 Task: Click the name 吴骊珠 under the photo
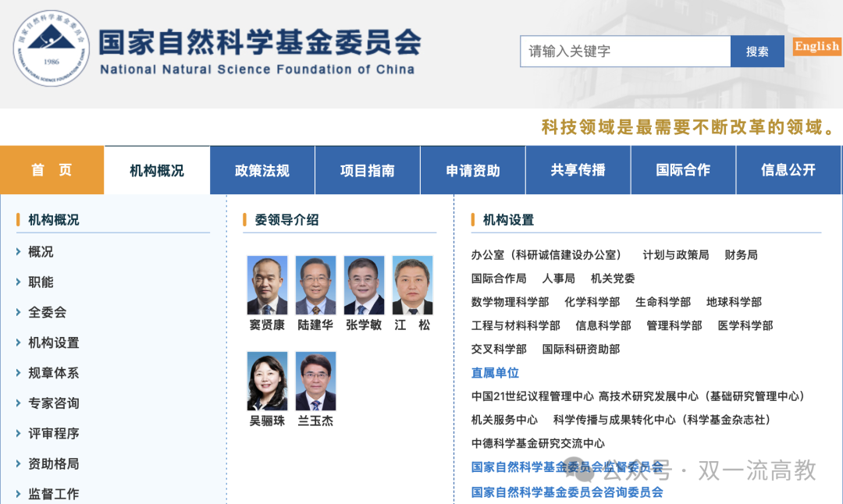(x=267, y=421)
